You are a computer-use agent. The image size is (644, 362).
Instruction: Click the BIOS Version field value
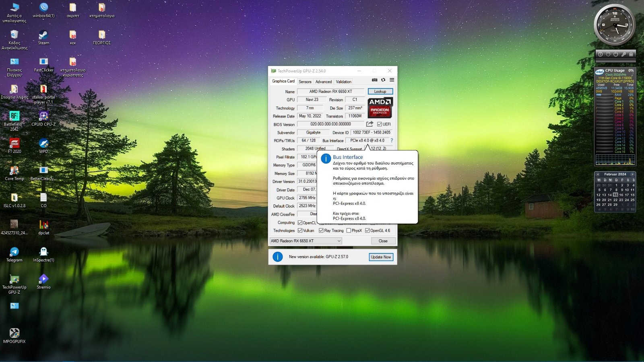330,124
